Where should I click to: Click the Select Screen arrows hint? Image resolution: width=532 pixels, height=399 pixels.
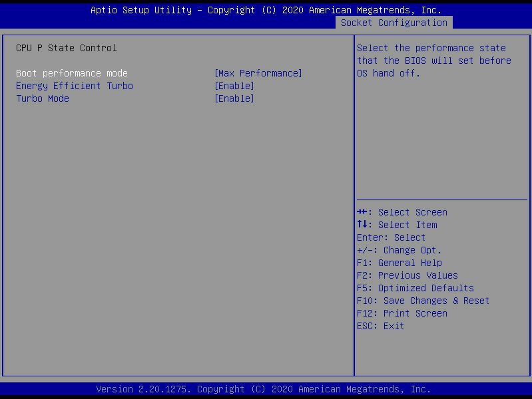402,212
